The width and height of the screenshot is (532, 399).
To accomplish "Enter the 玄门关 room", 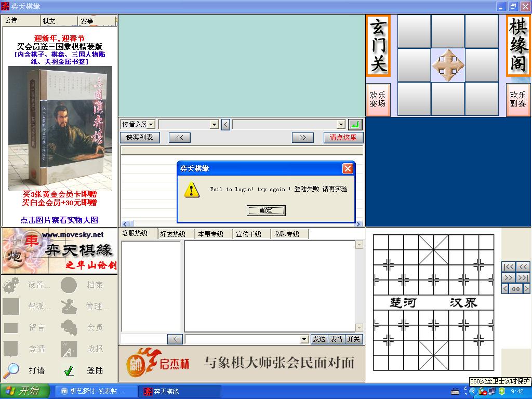I will 378,46.
